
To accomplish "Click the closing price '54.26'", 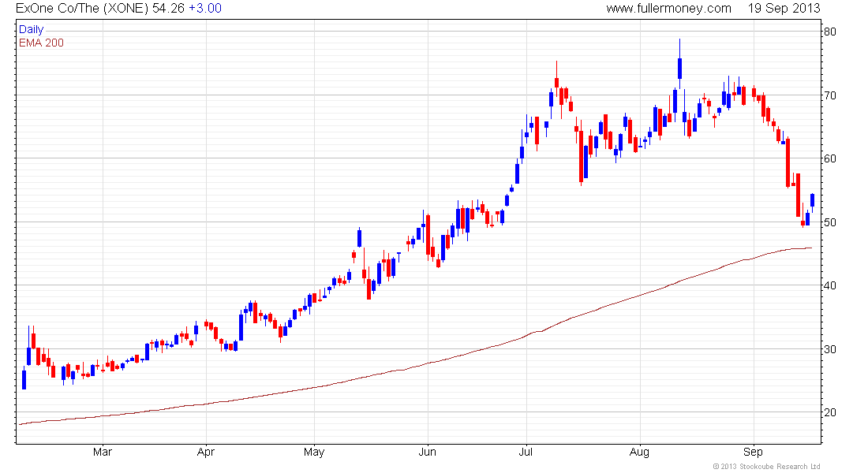I will [168, 9].
